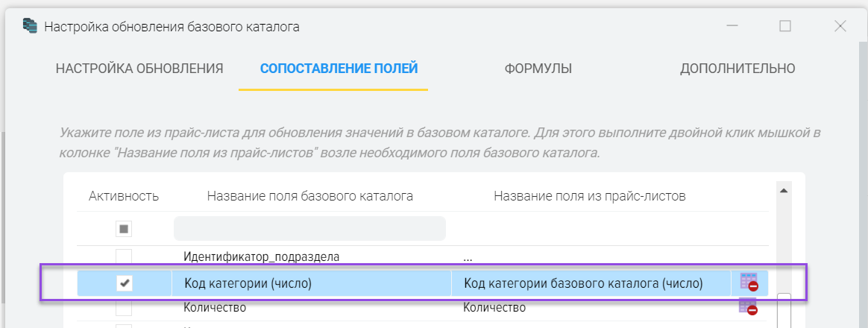Image resolution: width=868 pixels, height=328 pixels.
Task: Toggle the select-all activity checkbox
Action: pos(125,228)
